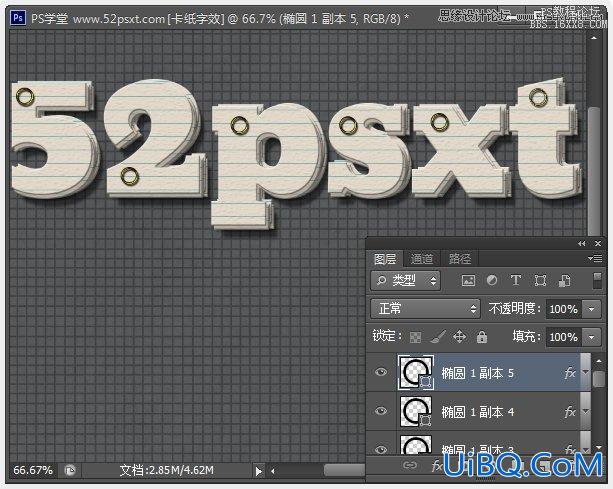Hide the 椭圆 1 副本 5 layer
This screenshot has height=489, width=613.
(381, 372)
